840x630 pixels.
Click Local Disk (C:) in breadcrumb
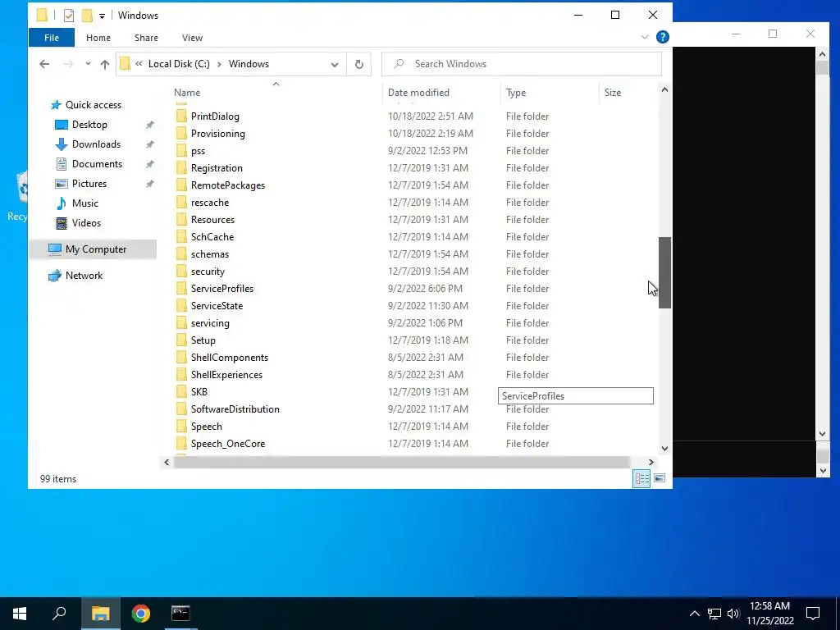(179, 64)
